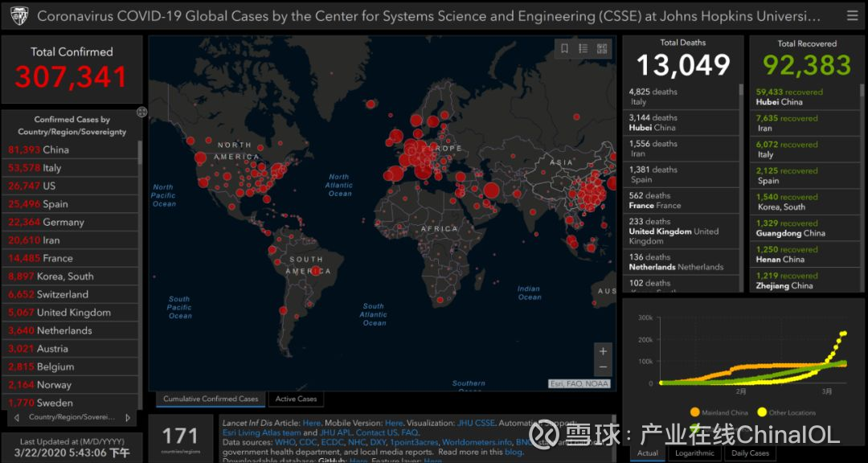
Task: Click 3,144 deaths Hubei China entry
Action: pos(682,122)
